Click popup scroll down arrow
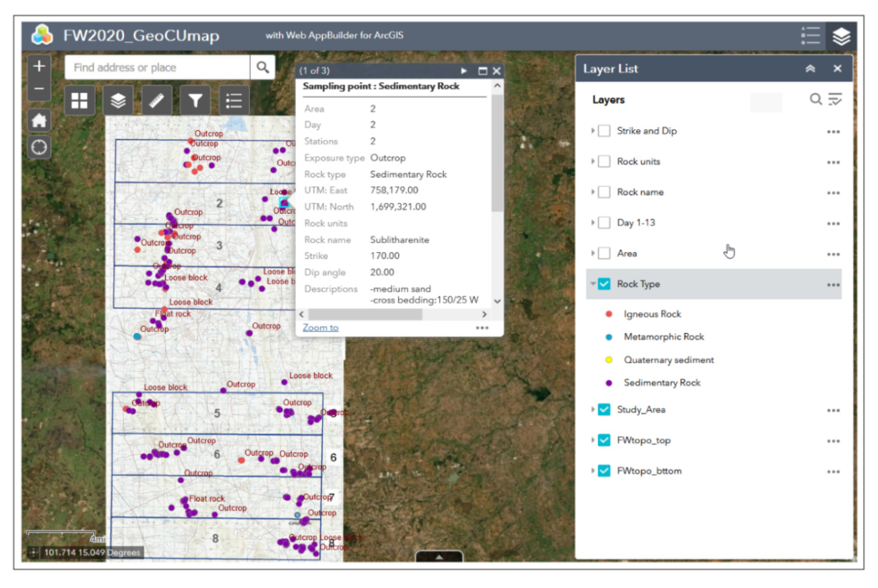This screenshot has width=878, height=588. pos(498,301)
